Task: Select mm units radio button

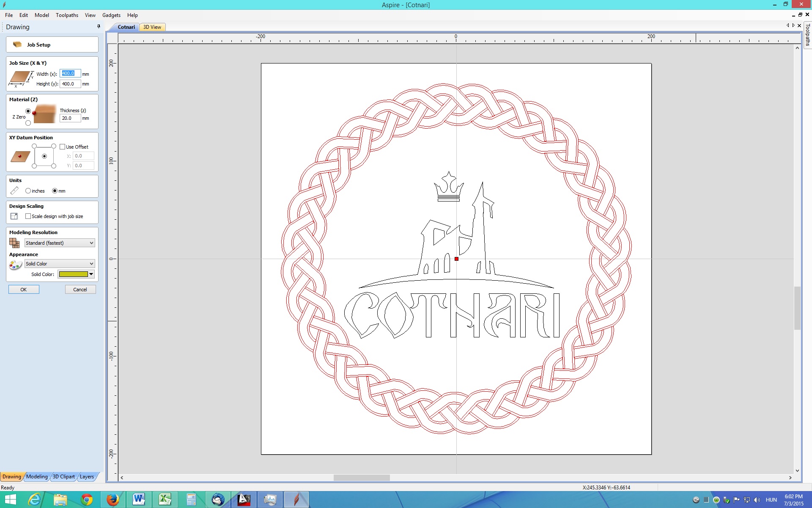Action: click(55, 191)
